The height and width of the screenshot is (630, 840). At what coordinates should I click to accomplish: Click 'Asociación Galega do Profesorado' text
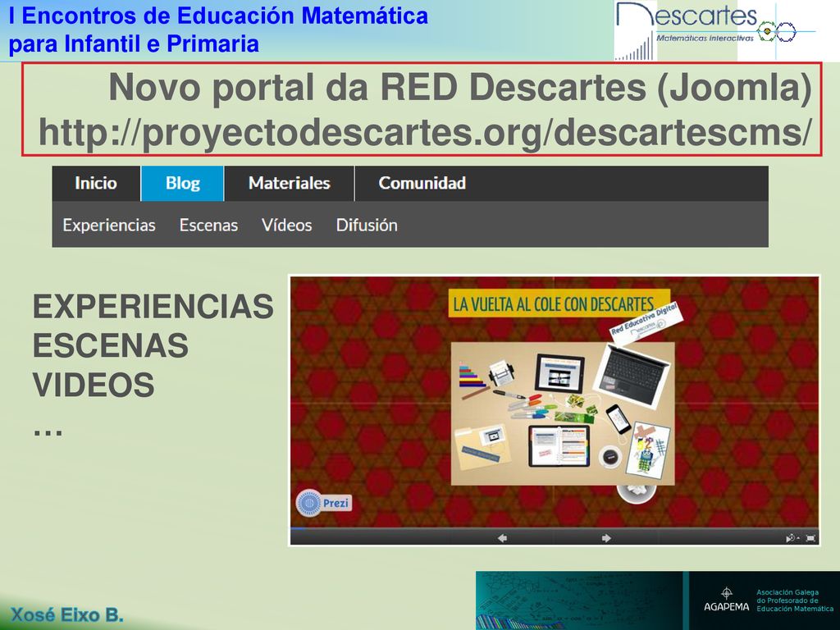(795, 600)
